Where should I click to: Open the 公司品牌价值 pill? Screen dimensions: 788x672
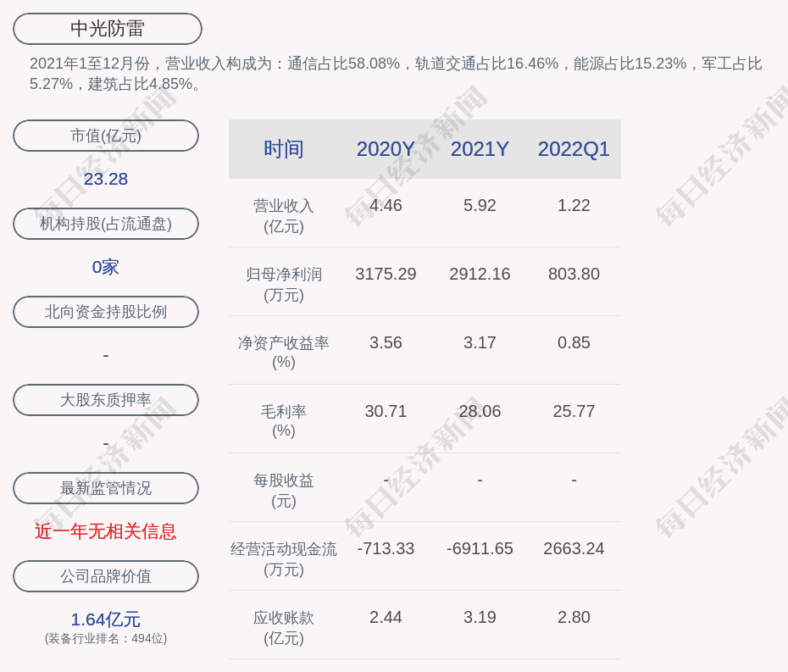click(x=106, y=576)
